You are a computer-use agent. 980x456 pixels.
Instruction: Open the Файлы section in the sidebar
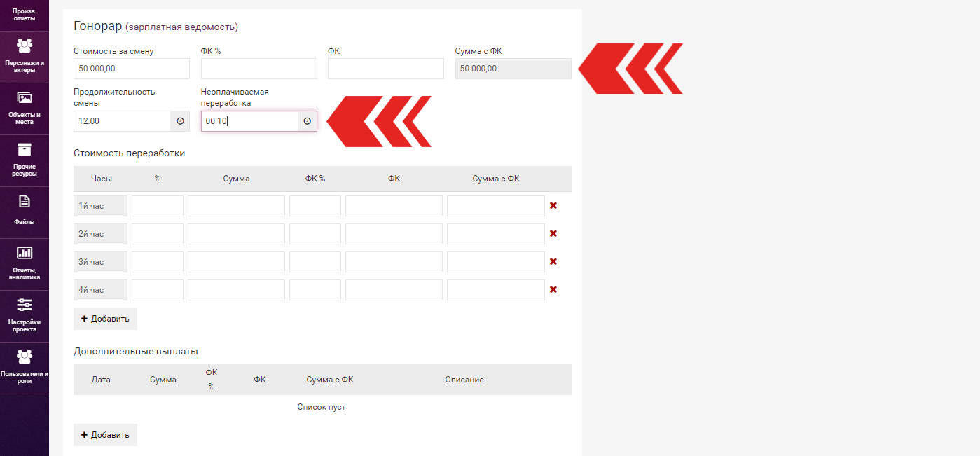25,212
